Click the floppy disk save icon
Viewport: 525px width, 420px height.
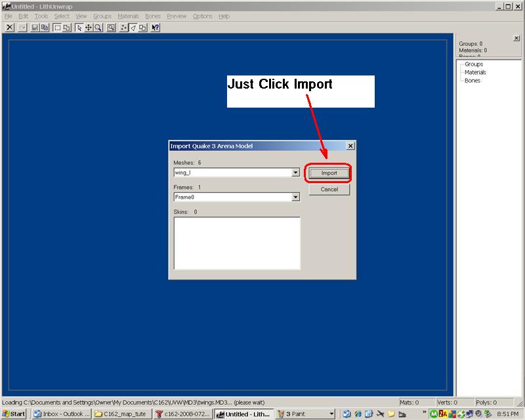click(35, 28)
